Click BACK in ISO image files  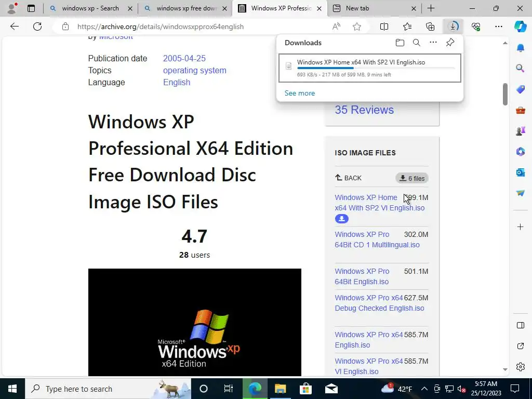pyautogui.click(x=349, y=178)
